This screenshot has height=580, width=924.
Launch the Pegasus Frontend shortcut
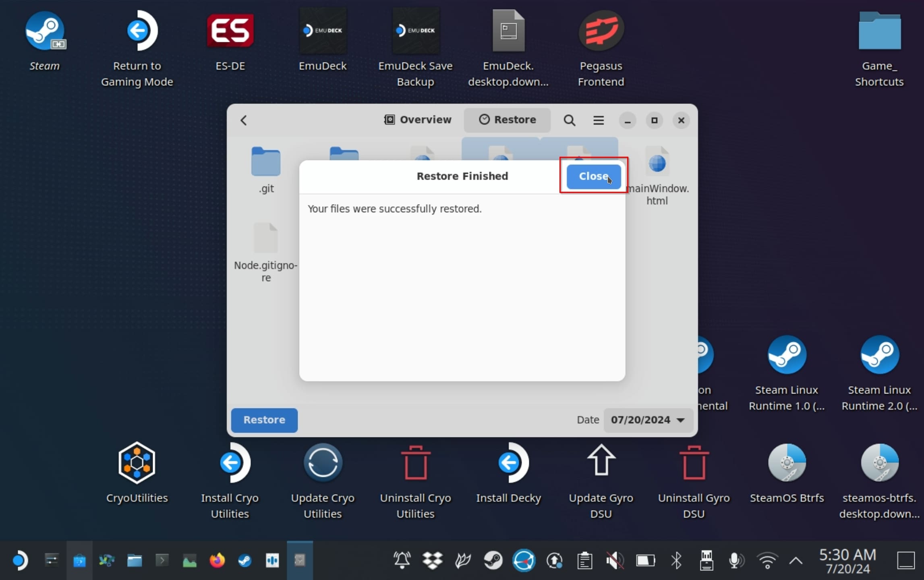(x=601, y=48)
